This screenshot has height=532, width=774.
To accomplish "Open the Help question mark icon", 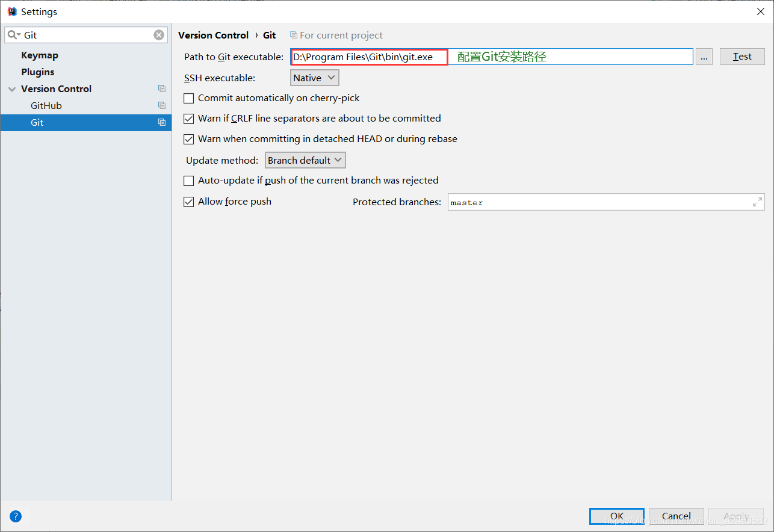I will click(16, 516).
